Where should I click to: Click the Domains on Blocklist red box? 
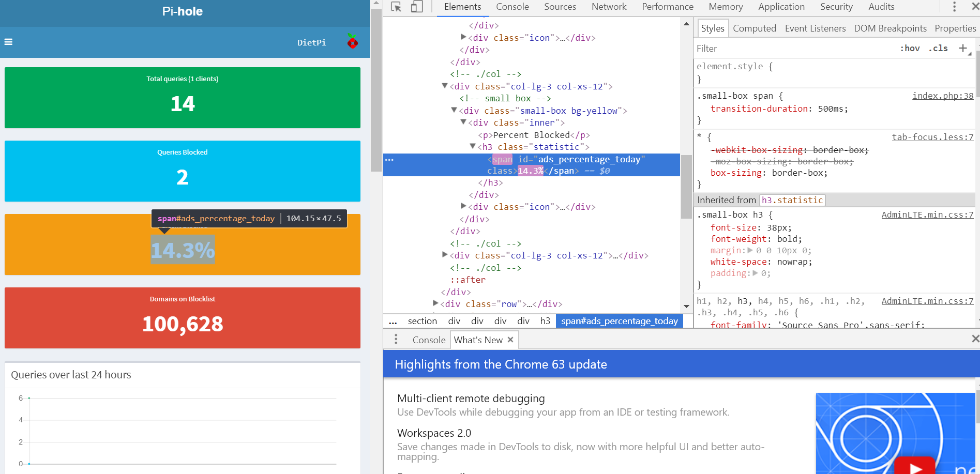tap(183, 318)
